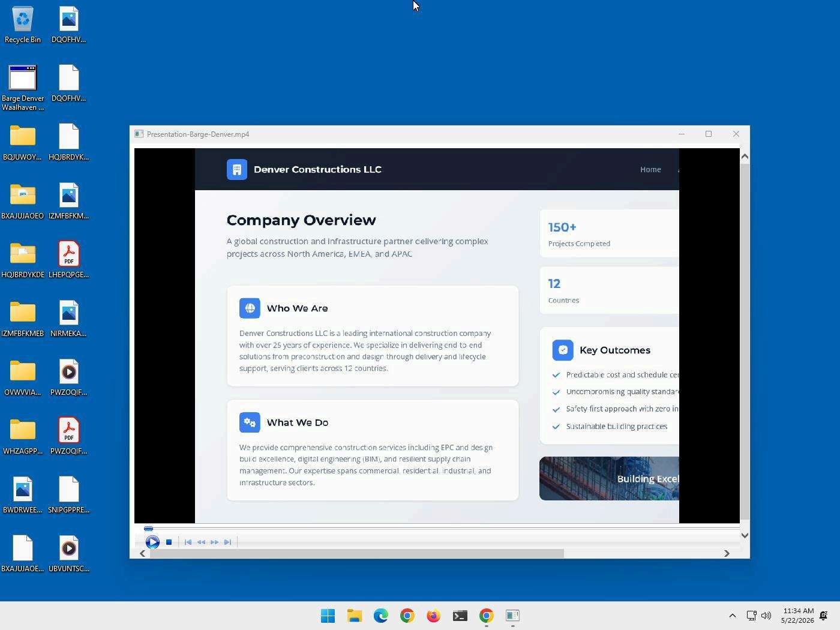Click the Stop button in the player
The height and width of the screenshot is (630, 840).
click(169, 542)
